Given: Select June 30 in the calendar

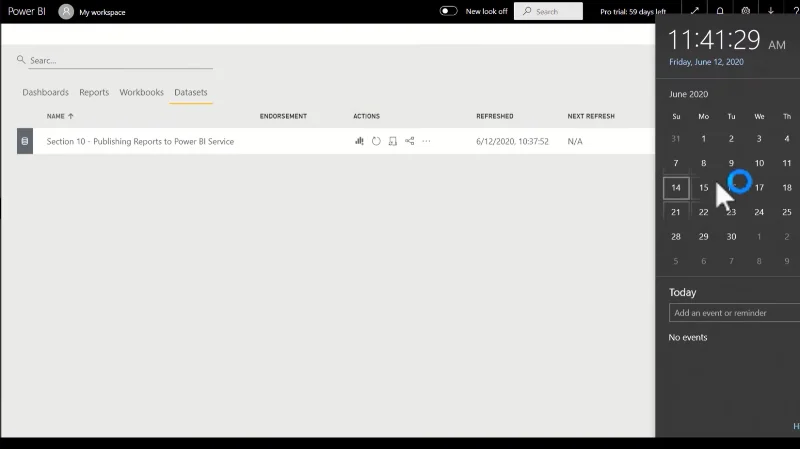Looking at the screenshot, I should click(731, 237).
